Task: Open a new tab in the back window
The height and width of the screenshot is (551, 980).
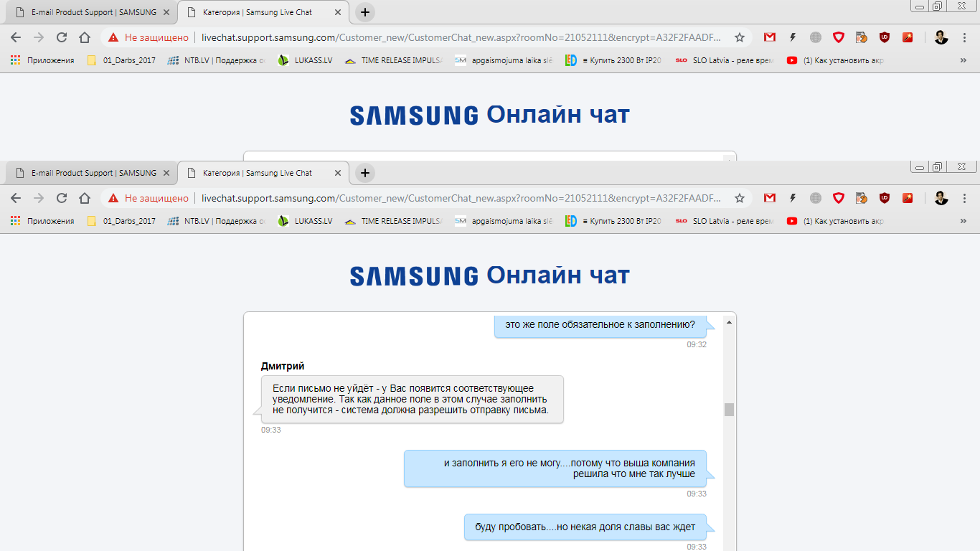Action: pos(365,12)
